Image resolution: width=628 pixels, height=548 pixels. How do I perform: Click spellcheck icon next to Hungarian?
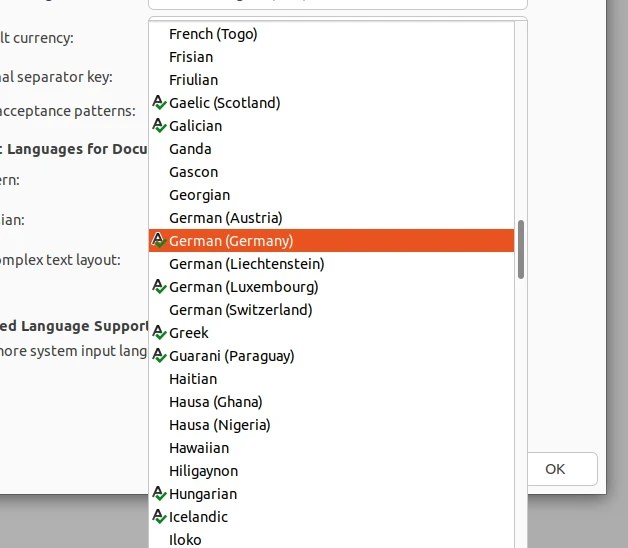pos(159,494)
